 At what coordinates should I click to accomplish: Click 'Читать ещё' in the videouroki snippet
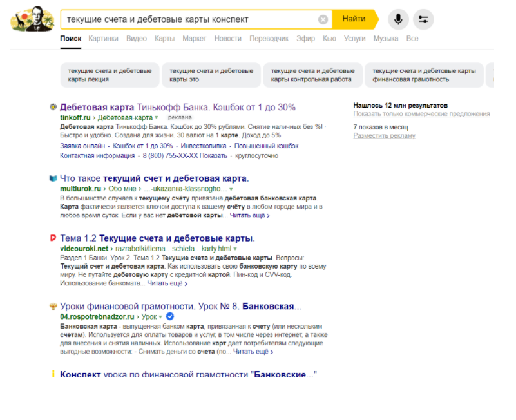point(167,283)
